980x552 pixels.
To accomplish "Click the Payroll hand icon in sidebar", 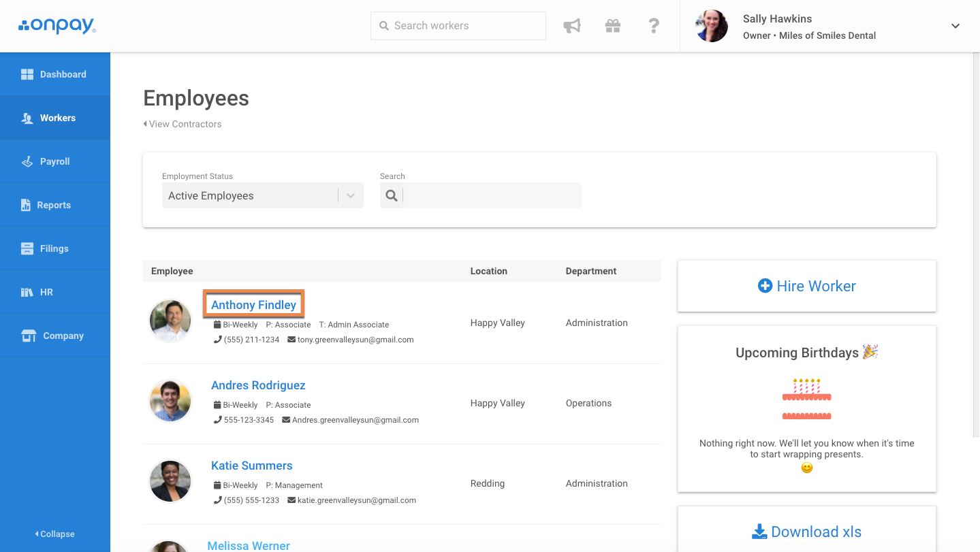I will click(x=27, y=161).
